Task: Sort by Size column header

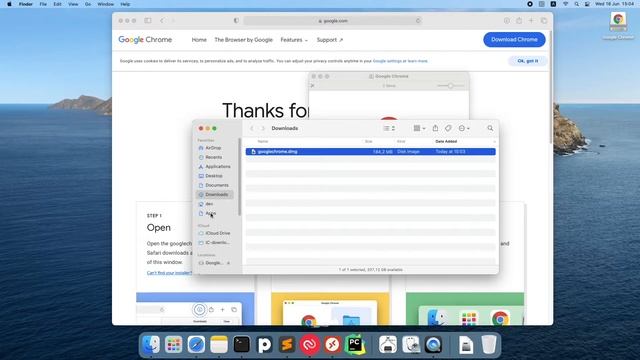Action: click(369, 141)
